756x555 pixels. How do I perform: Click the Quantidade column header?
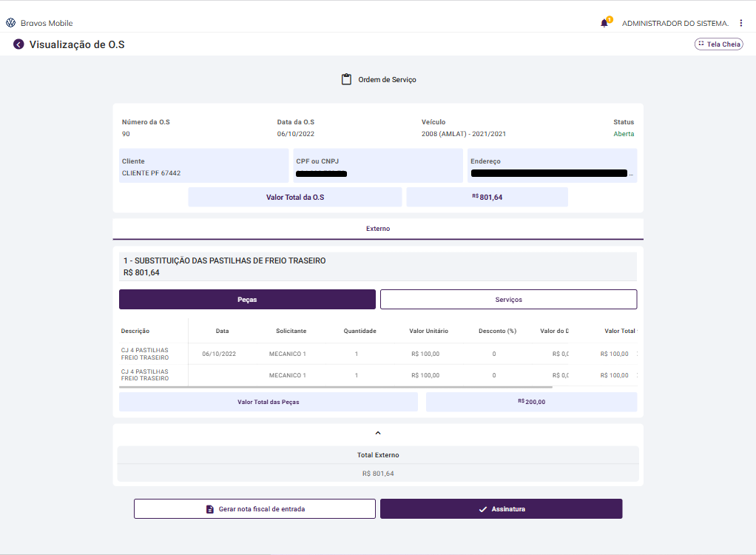360,331
